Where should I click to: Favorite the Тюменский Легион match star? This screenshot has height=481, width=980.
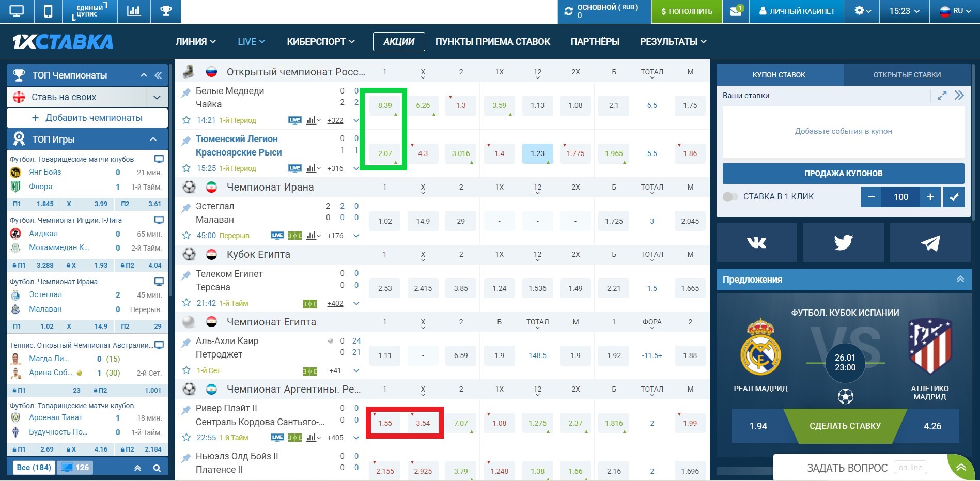pyautogui.click(x=186, y=168)
